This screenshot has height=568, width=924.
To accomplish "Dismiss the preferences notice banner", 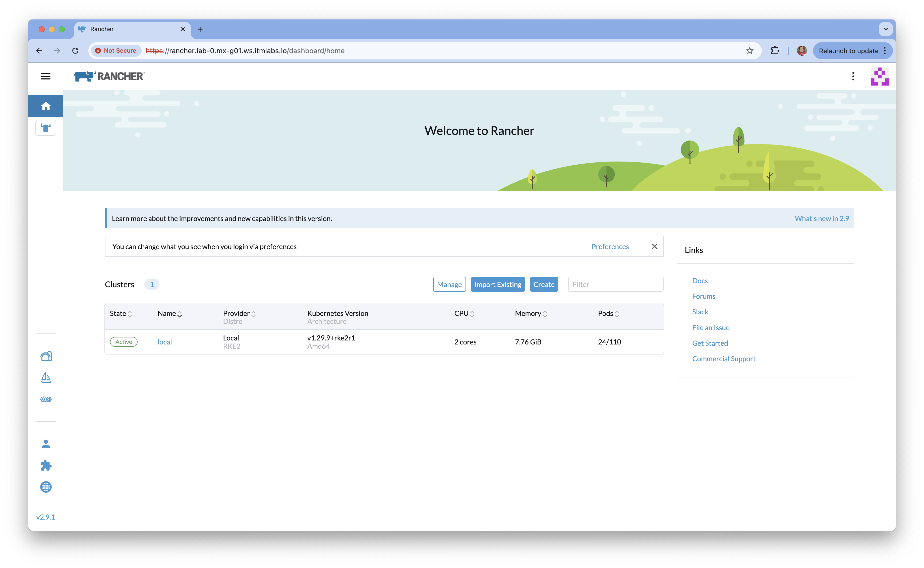I will tap(654, 246).
